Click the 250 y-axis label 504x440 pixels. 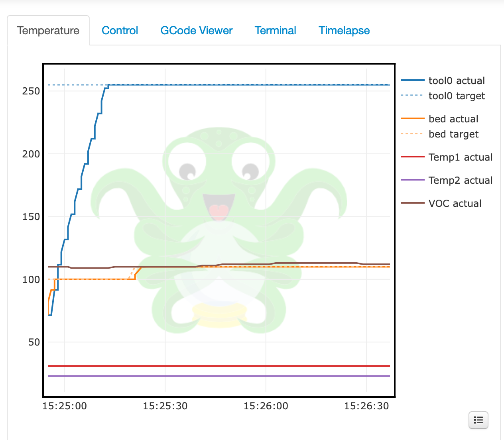click(31, 91)
